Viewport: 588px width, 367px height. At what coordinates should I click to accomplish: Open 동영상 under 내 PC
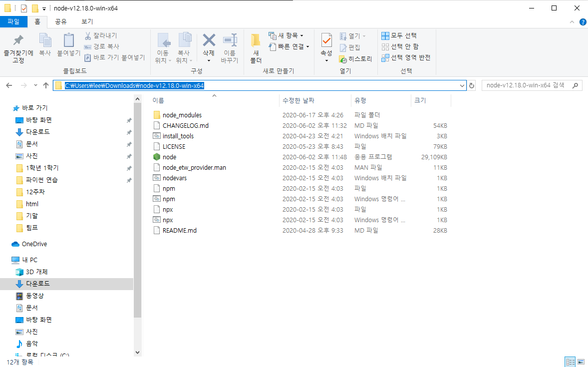click(34, 296)
